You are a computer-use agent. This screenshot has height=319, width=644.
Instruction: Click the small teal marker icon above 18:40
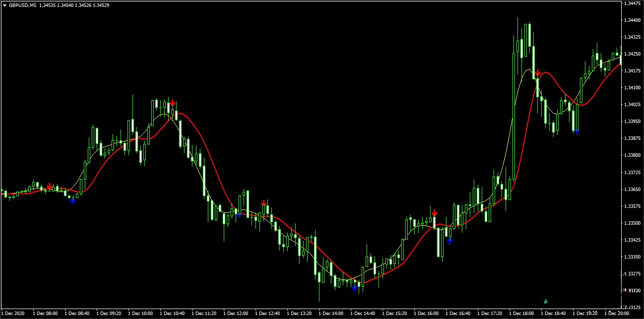[x=546, y=301]
